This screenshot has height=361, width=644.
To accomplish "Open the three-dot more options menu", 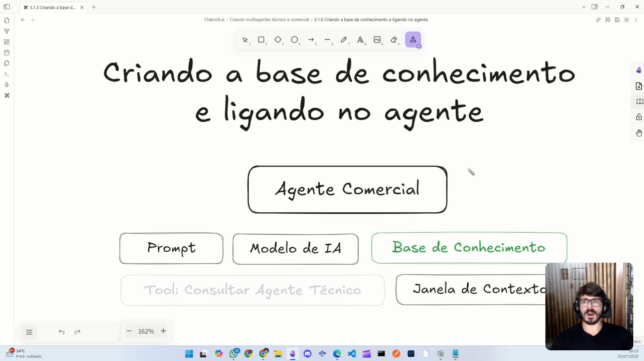I will point(636,20).
